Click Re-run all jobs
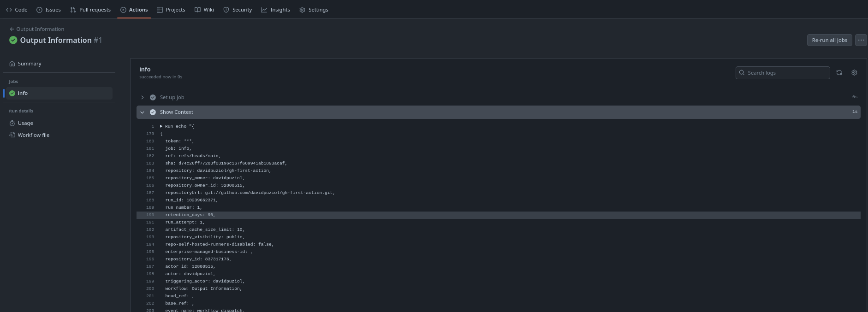The width and height of the screenshot is (868, 312). coord(829,40)
